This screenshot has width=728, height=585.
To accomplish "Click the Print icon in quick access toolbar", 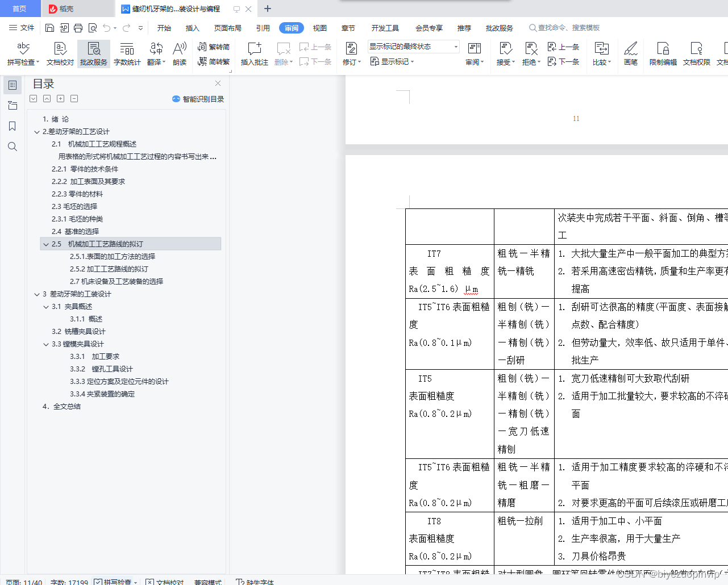I will tap(78, 28).
